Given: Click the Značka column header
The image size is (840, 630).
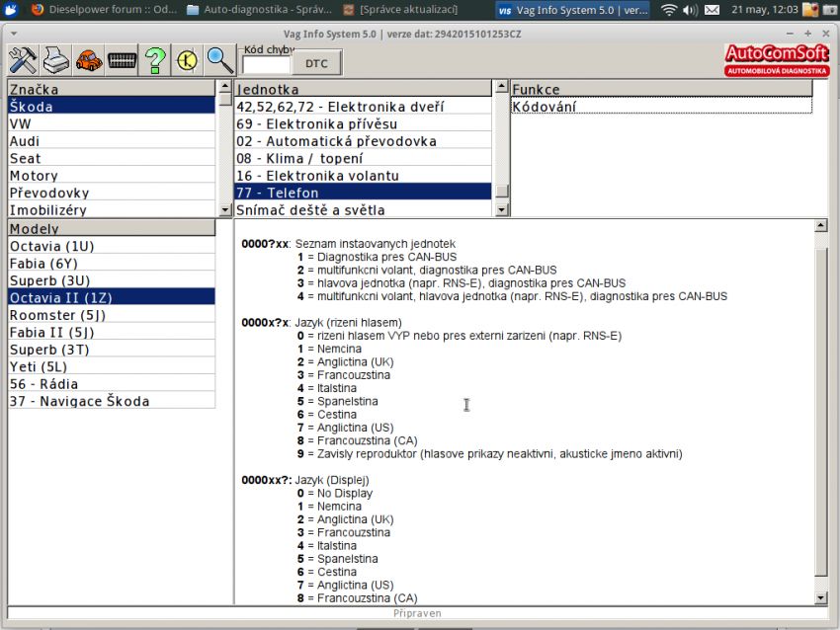Looking at the screenshot, I should point(112,88).
